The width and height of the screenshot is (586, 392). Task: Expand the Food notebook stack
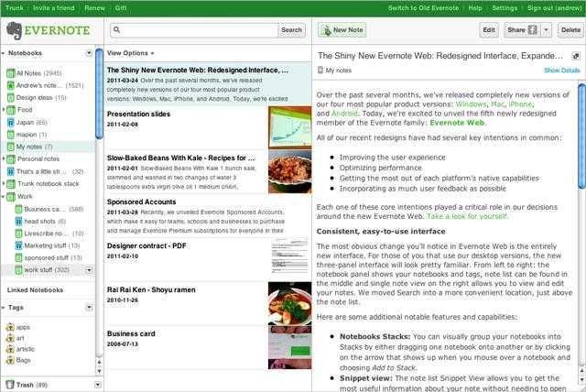point(4,110)
